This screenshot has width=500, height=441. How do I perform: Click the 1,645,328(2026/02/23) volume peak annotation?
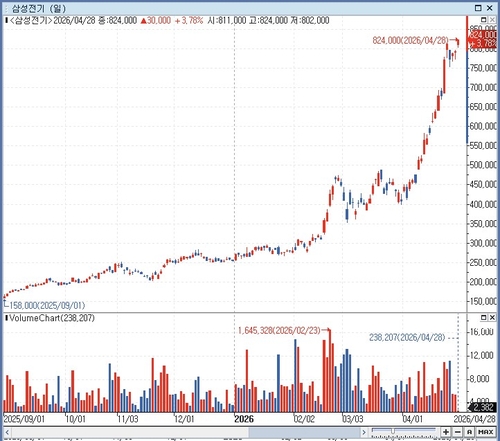pos(279,331)
